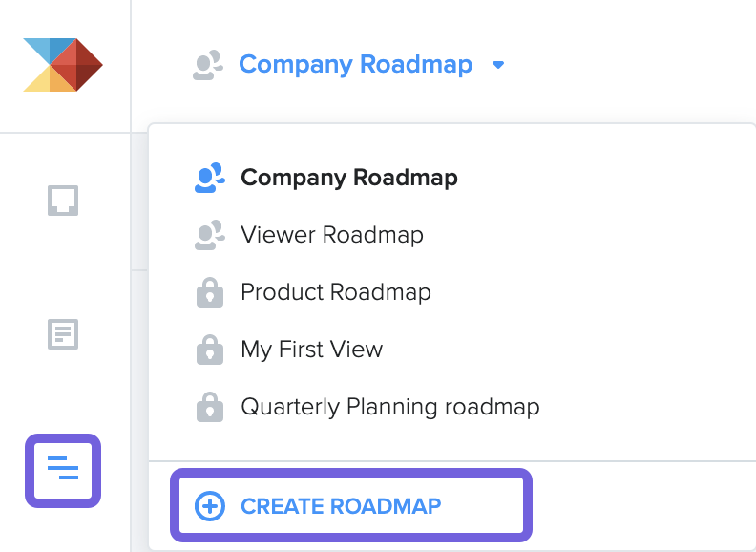
Task: Click the gray users icon beside Viewer Roadmap
Action: pos(210,235)
